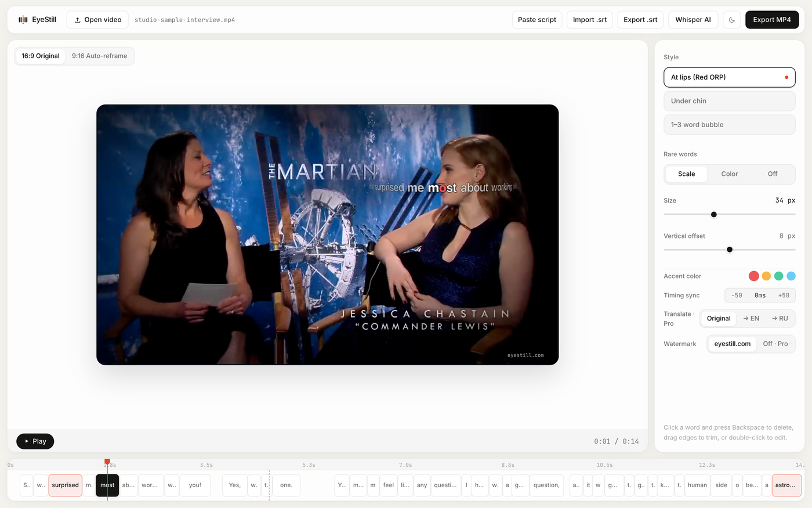Select the Under chin caption style
This screenshot has height=508, width=812.
click(x=729, y=101)
